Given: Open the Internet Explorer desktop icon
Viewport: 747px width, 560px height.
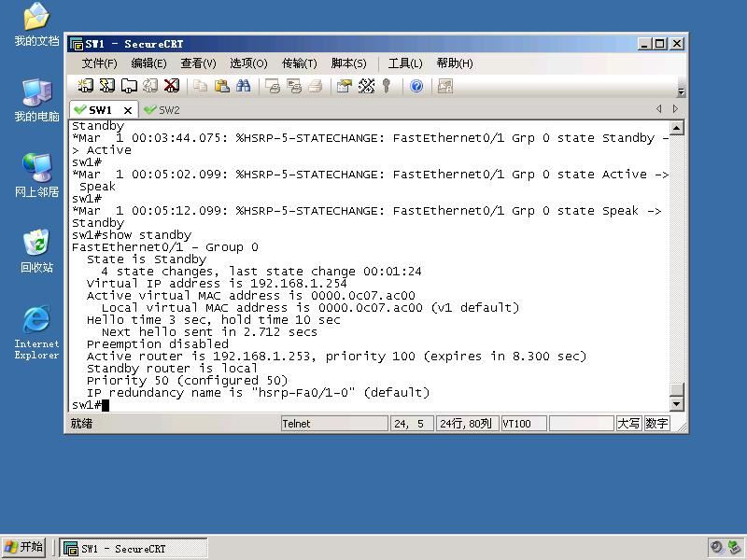Looking at the screenshot, I should click(x=36, y=332).
